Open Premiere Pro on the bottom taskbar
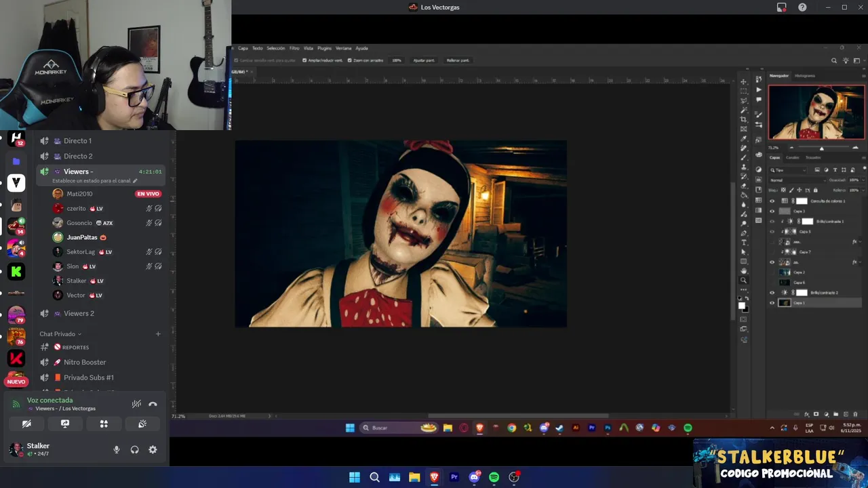 454,477
